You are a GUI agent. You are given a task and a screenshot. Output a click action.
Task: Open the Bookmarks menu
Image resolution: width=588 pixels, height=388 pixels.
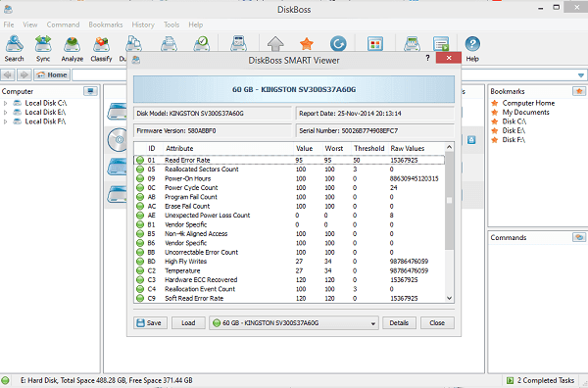106,24
